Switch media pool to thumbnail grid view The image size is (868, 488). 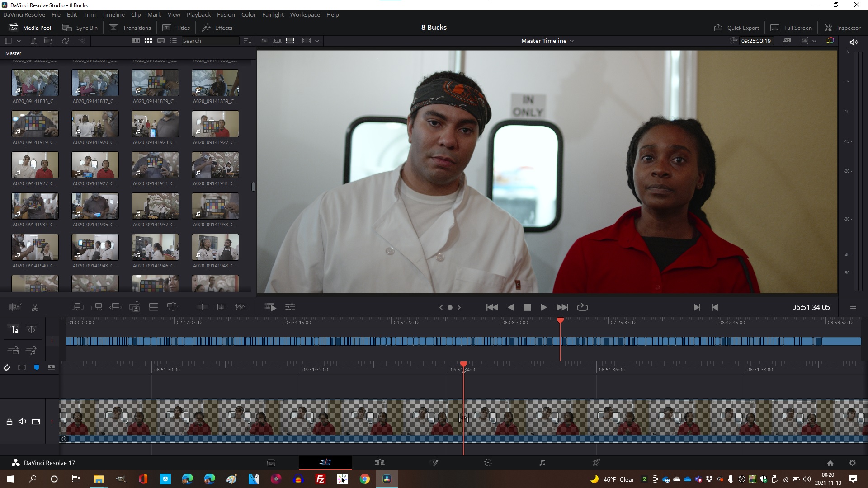click(148, 41)
